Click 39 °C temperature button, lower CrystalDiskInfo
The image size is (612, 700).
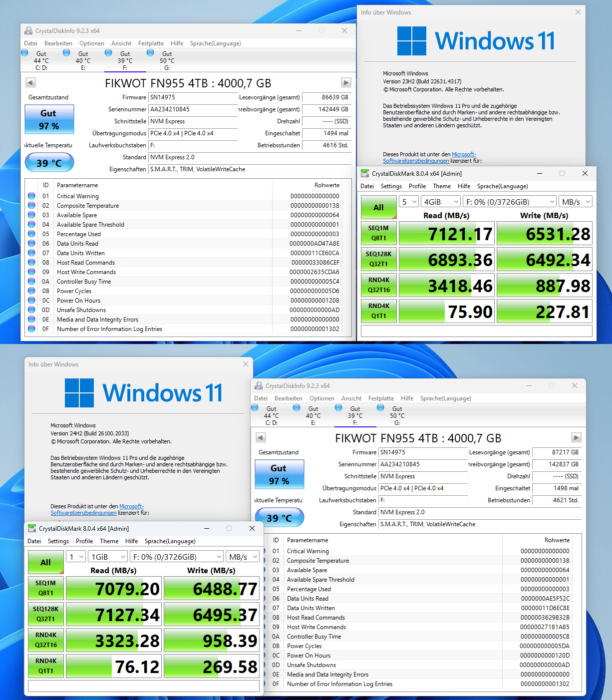[x=280, y=518]
